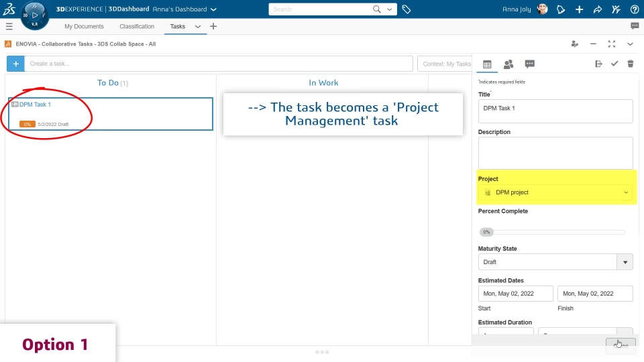Image resolution: width=644 pixels, height=362 pixels.
Task: Click the search magnifier icon
Action: tap(376, 9)
